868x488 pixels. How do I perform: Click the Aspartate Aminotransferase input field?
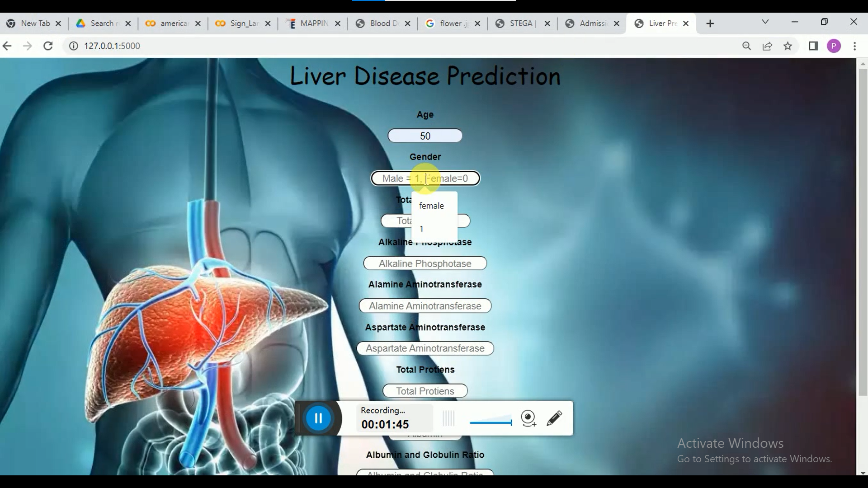[425, 348]
